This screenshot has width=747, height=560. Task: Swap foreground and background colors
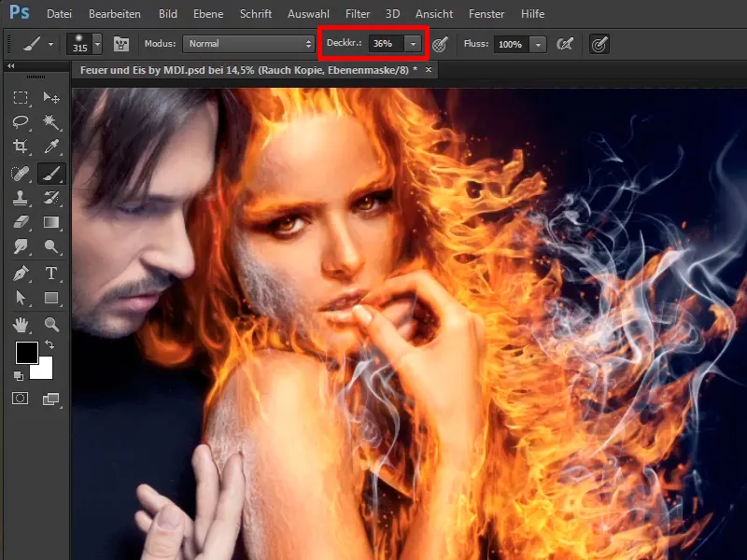49,343
